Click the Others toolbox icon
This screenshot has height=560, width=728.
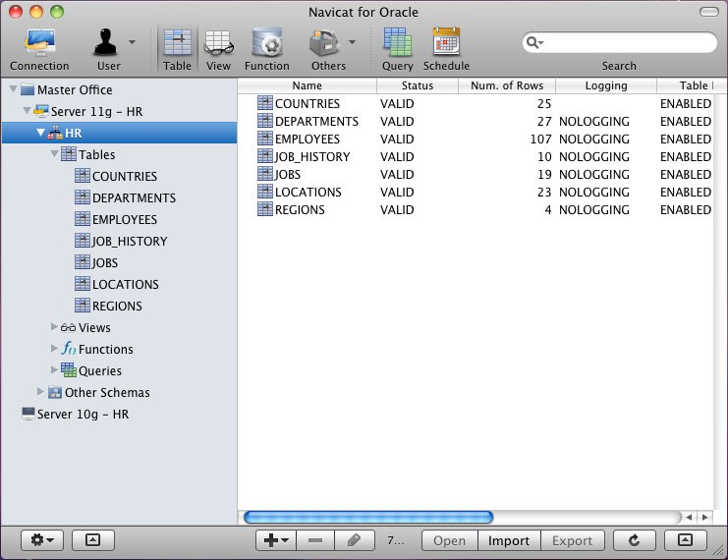(324, 42)
